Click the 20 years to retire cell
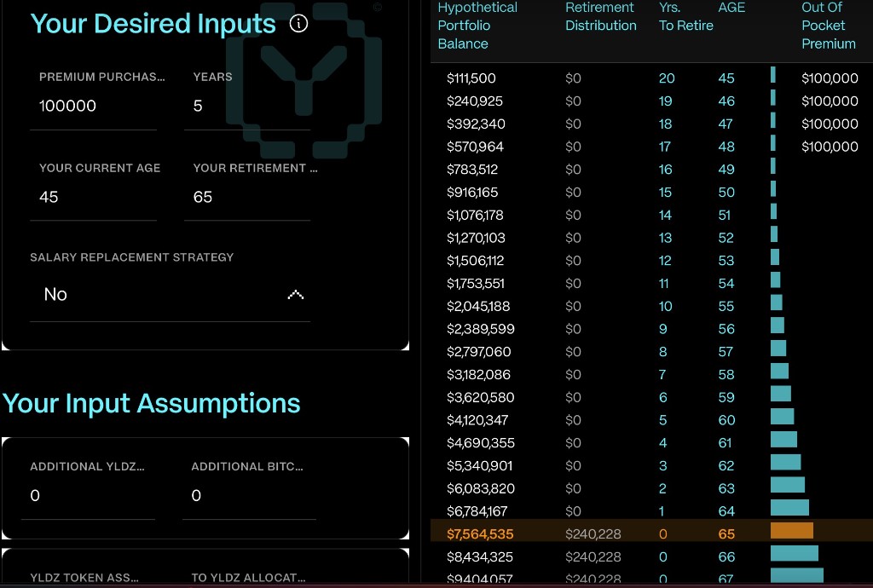The image size is (873, 588). tap(667, 78)
